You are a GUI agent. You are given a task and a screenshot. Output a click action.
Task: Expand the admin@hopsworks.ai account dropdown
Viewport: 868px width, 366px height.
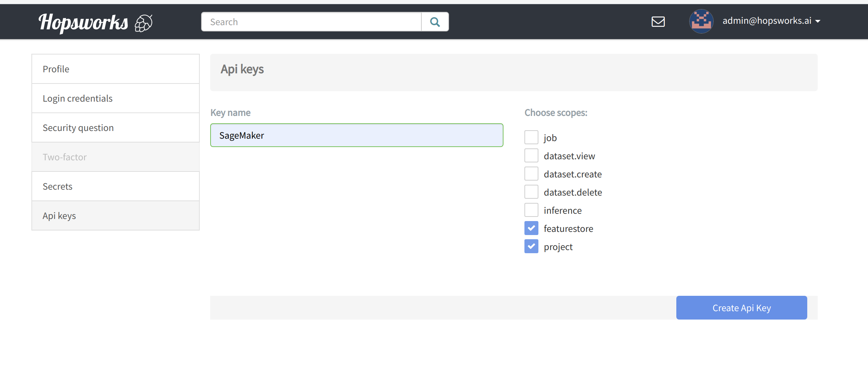pyautogui.click(x=772, y=21)
